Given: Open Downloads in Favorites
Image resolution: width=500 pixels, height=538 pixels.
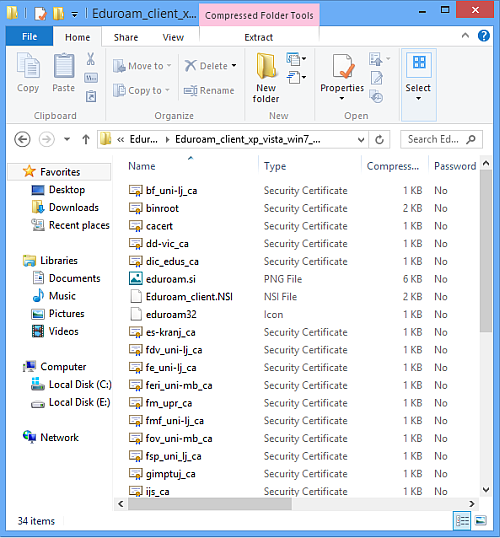Looking at the screenshot, I should click(65, 208).
